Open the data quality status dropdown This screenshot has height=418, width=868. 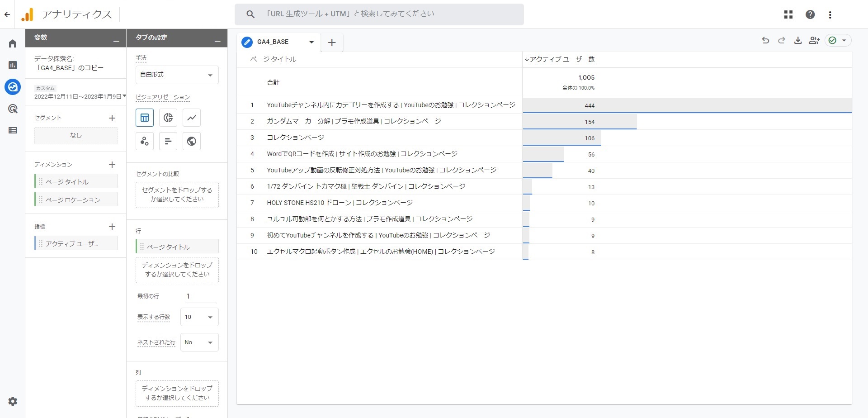coord(838,40)
